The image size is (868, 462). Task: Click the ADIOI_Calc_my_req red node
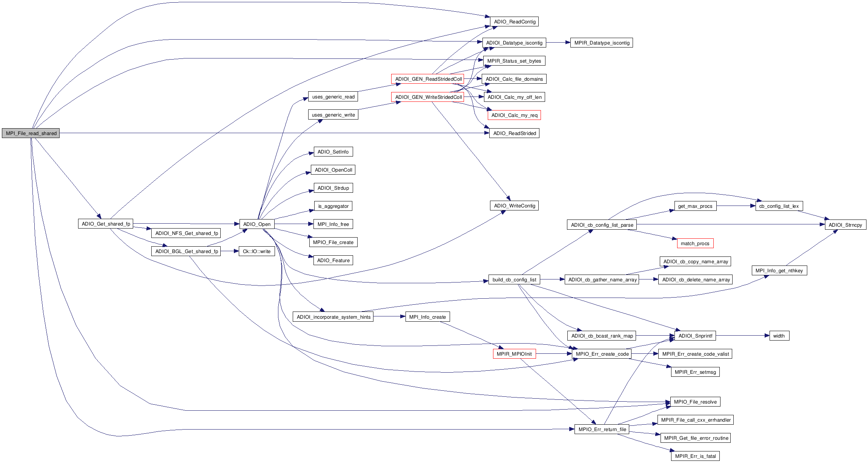click(514, 115)
